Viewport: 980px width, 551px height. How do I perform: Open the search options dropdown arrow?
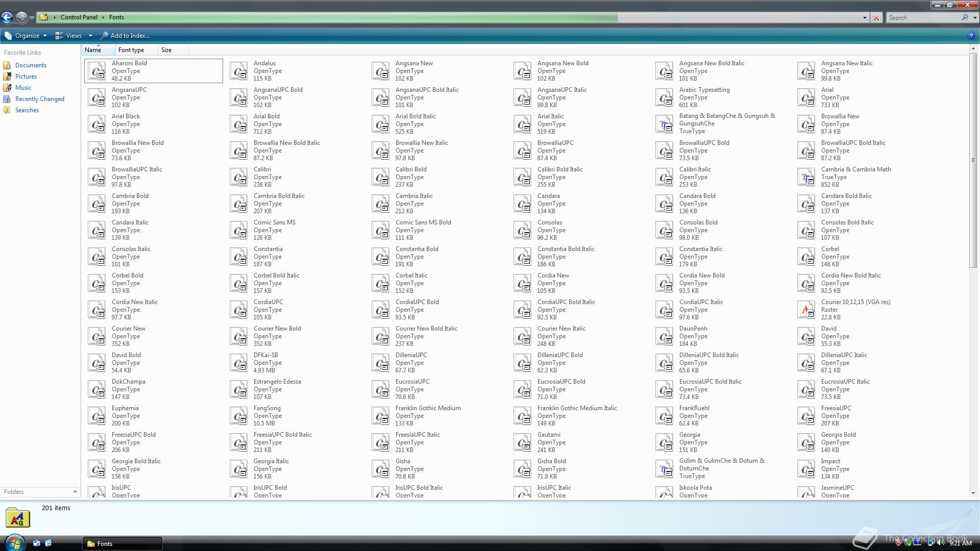[x=974, y=18]
